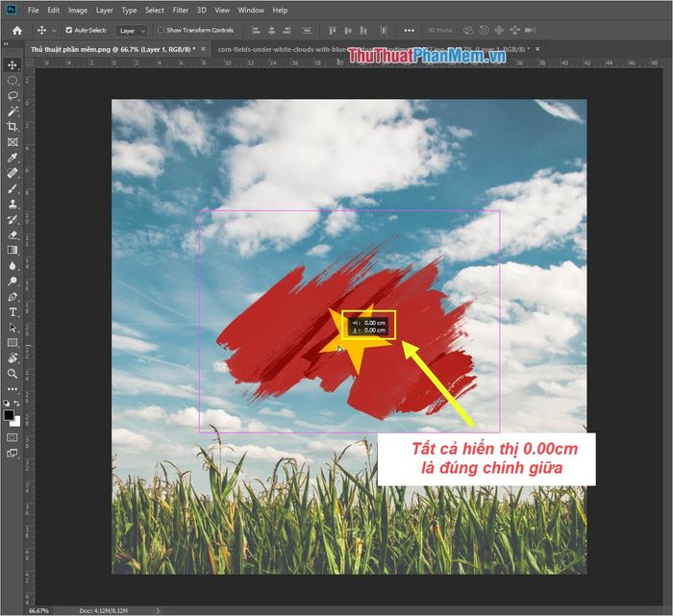Image resolution: width=673 pixels, height=616 pixels.
Task: Select the Pen tool
Action: pos(12,296)
